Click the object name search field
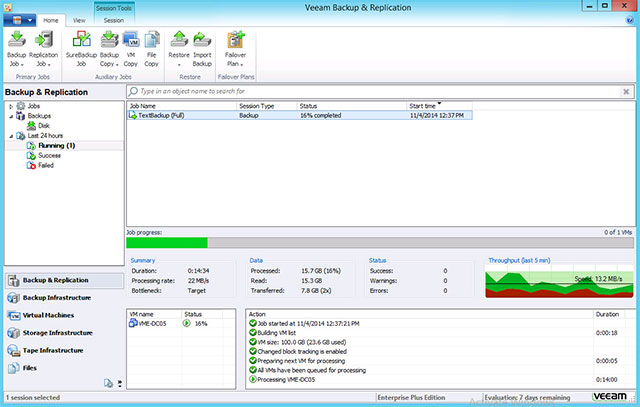The image size is (640, 407). pos(380,91)
